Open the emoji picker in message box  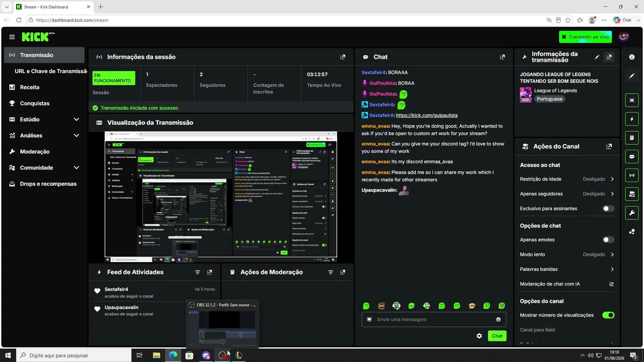[499, 319]
